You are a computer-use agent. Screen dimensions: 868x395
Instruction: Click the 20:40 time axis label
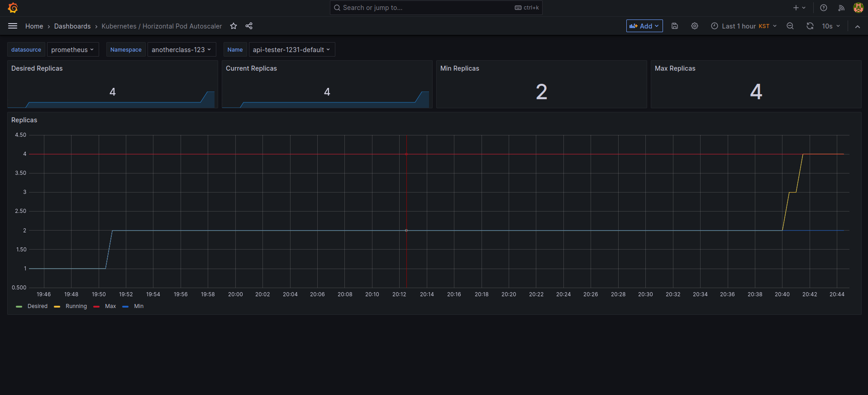coord(782,294)
